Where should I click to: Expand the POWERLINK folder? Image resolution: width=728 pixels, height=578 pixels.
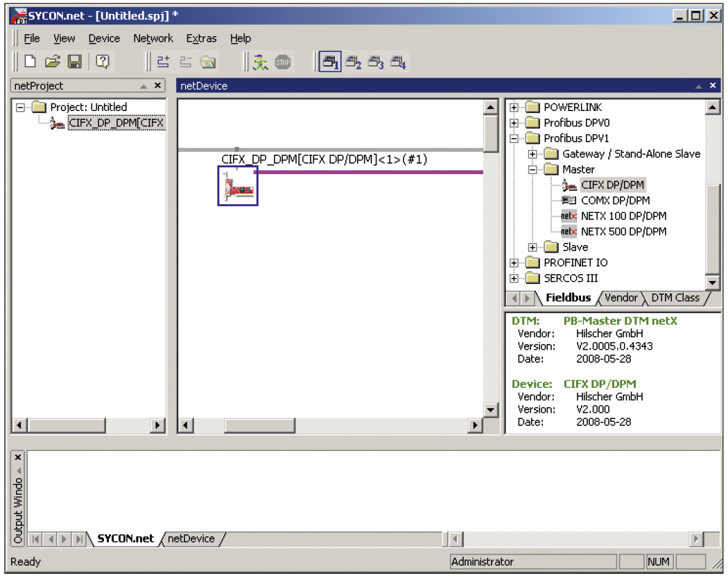(x=514, y=108)
